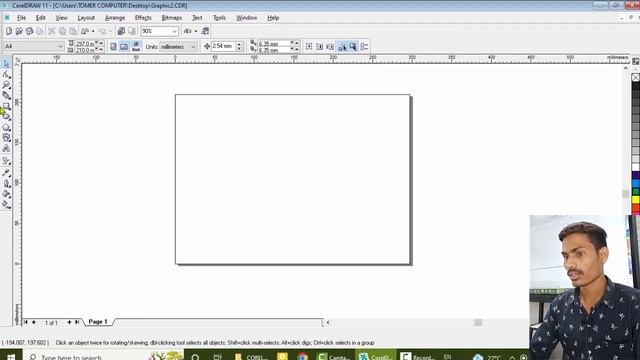Create a new document with New icon
Image resolution: width=640 pixels, height=360 pixels.
9,31
